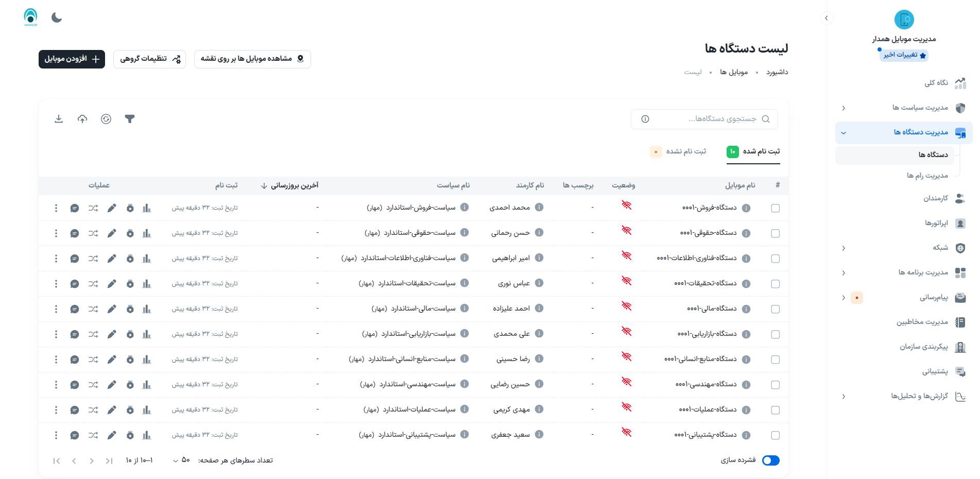Toggle dark mode with the moon icon
This screenshot has width=980, height=479.
click(57, 18)
